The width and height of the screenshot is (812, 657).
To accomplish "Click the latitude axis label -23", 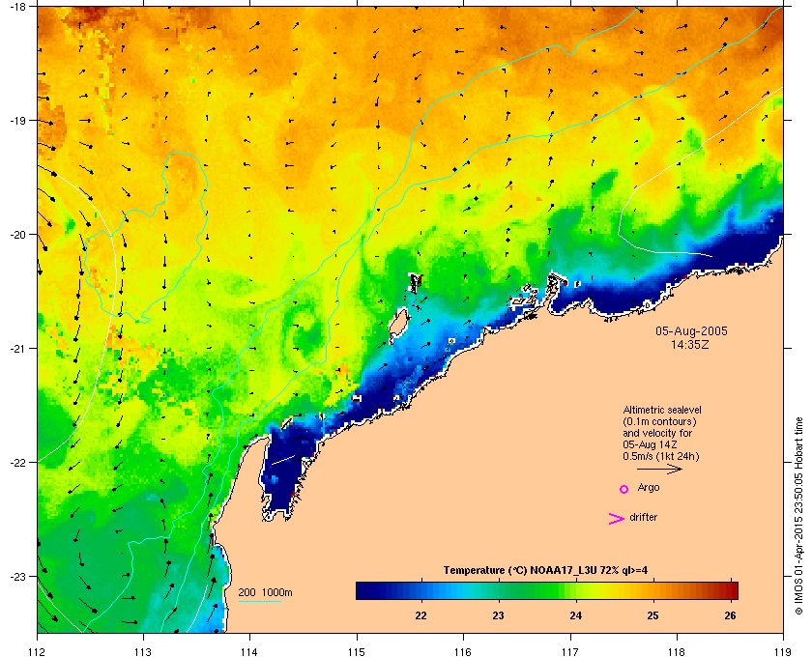I will pos(17,576).
